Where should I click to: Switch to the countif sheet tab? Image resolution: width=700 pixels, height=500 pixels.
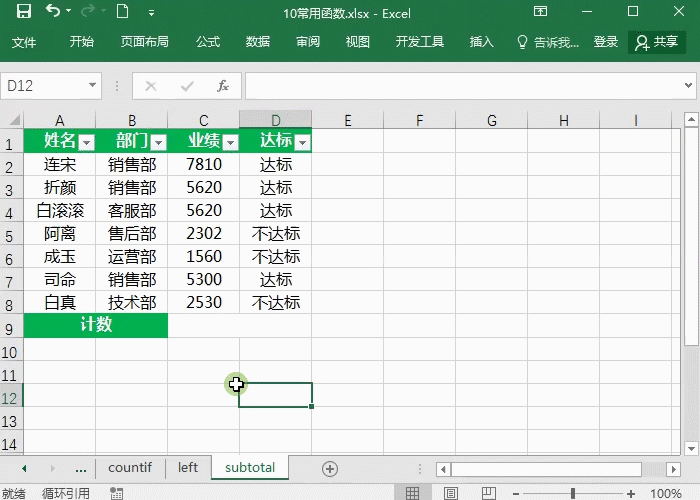tap(130, 467)
